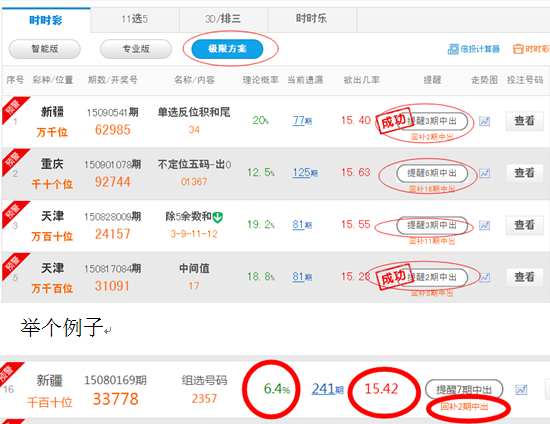Click green shield icon beside 除5余数和
550x424 pixels.
click(x=218, y=217)
